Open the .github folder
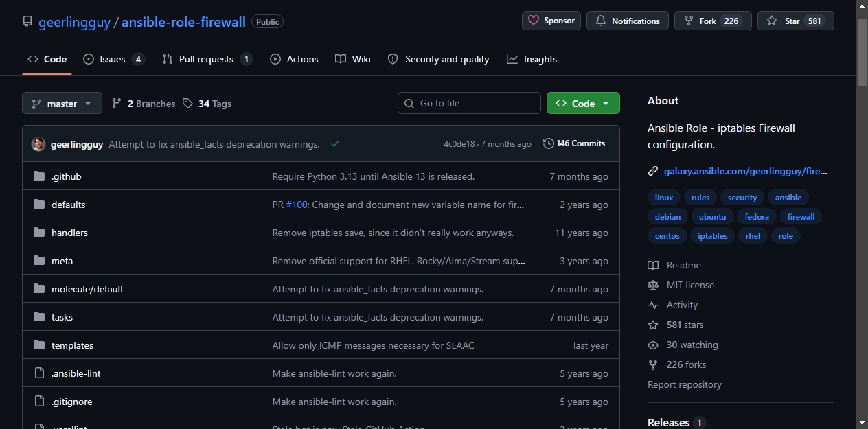This screenshot has width=868, height=429. pyautogui.click(x=66, y=176)
